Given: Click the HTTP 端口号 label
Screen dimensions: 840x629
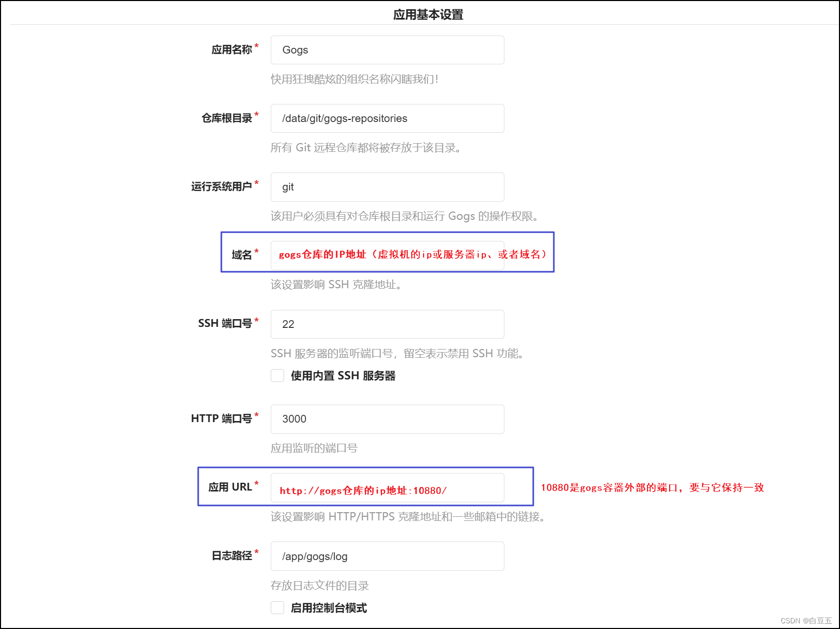Looking at the screenshot, I should pyautogui.click(x=221, y=418).
